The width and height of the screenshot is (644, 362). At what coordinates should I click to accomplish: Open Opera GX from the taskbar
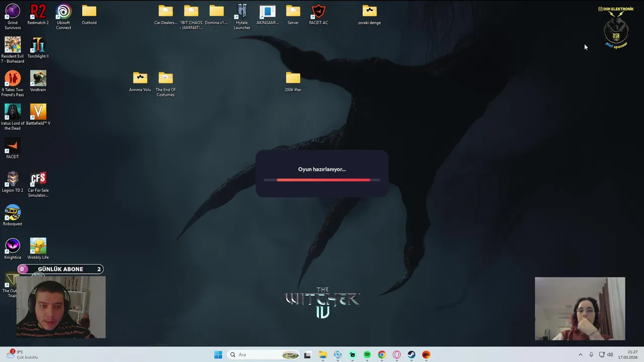click(x=396, y=354)
